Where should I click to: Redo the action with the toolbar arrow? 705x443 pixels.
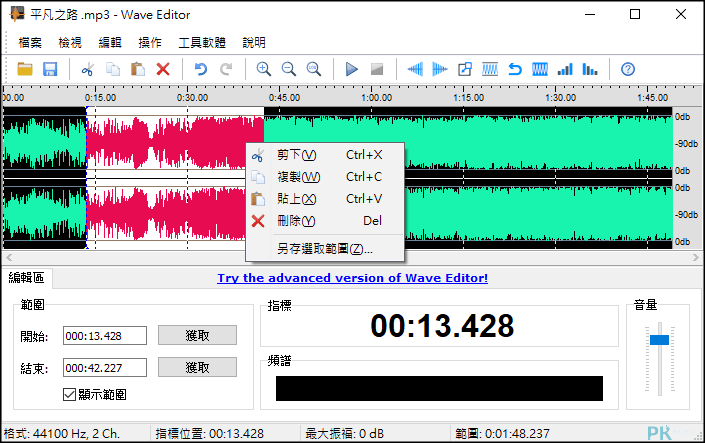226,69
